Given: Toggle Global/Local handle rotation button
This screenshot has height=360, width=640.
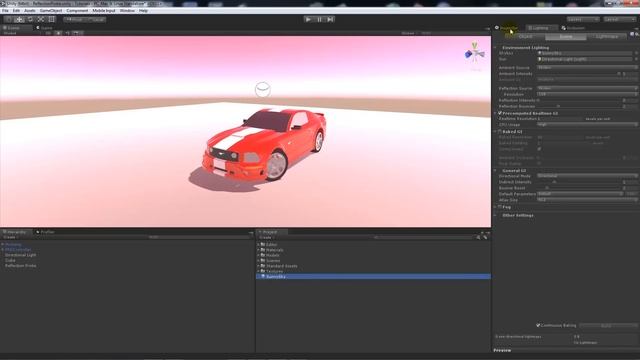Looking at the screenshot, I should [96, 19].
